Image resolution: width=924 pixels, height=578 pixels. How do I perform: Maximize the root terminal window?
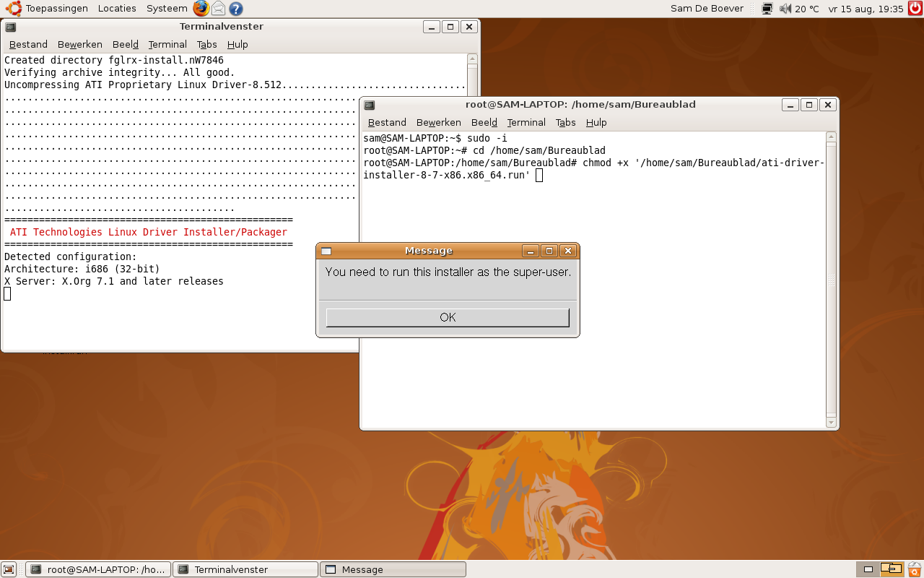tap(809, 105)
